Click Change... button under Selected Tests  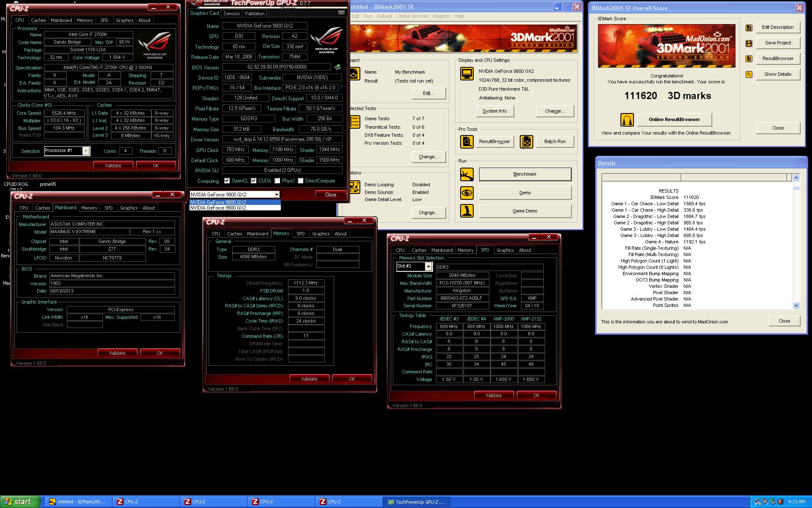coord(428,157)
